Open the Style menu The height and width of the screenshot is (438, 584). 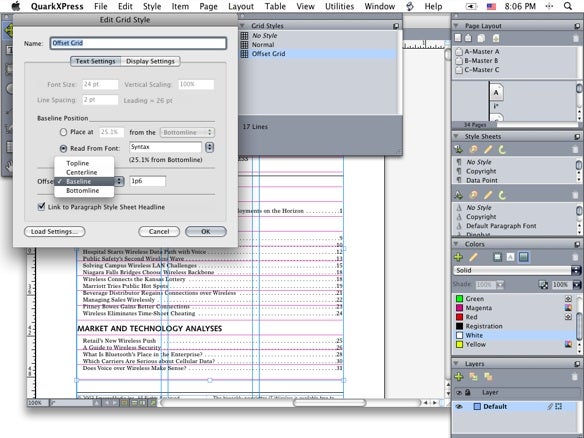[x=152, y=6]
